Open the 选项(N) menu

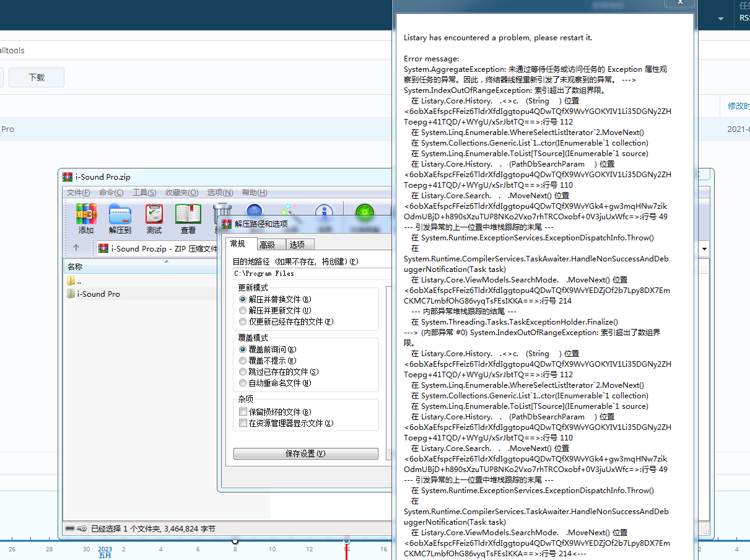220,193
